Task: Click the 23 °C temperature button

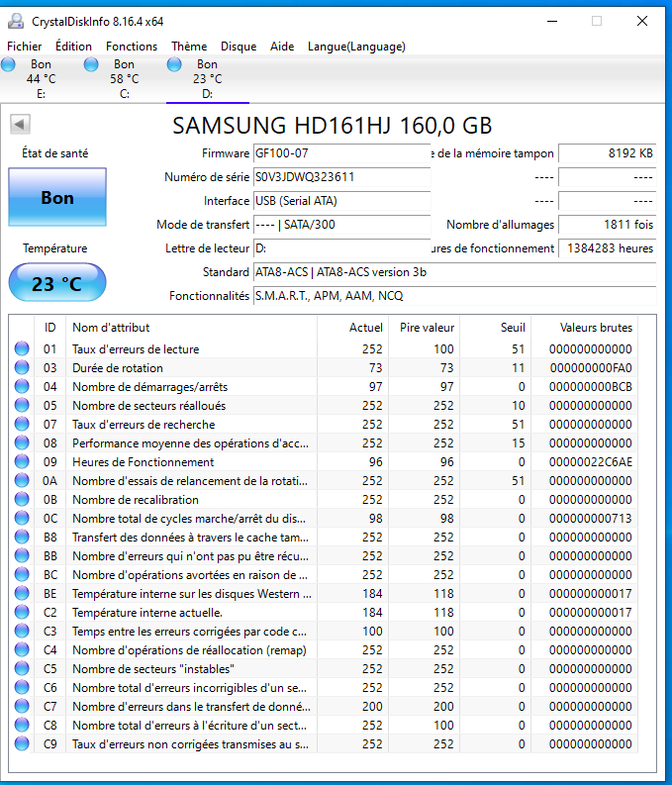Action: [57, 284]
